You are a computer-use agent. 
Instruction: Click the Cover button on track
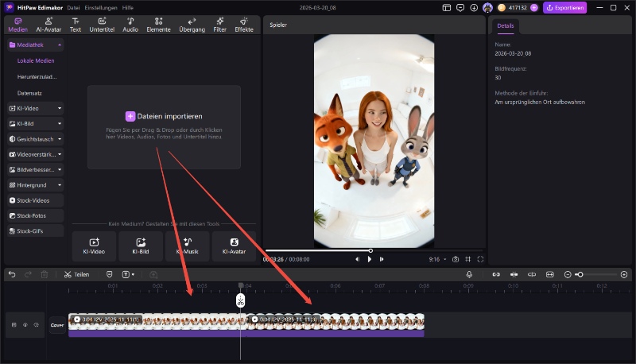coord(57,325)
